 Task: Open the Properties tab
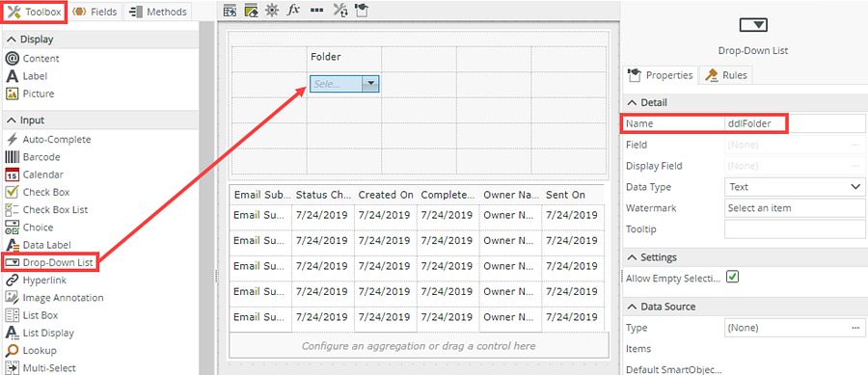[661, 75]
